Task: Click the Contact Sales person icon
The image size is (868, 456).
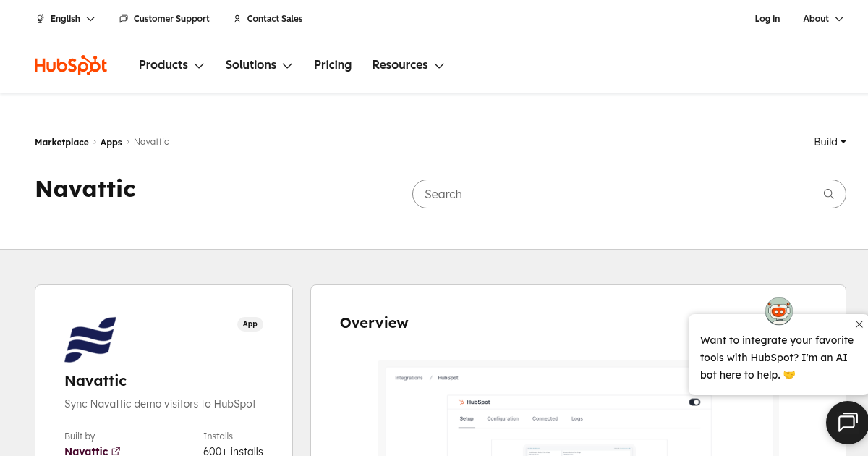Action: (237, 19)
